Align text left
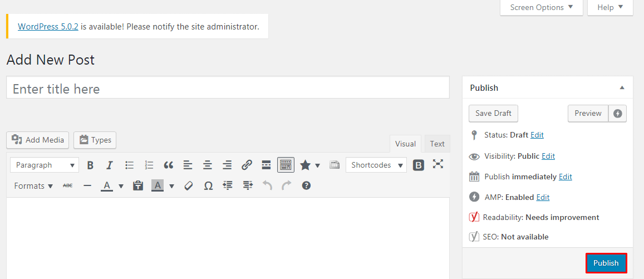 [x=188, y=165]
